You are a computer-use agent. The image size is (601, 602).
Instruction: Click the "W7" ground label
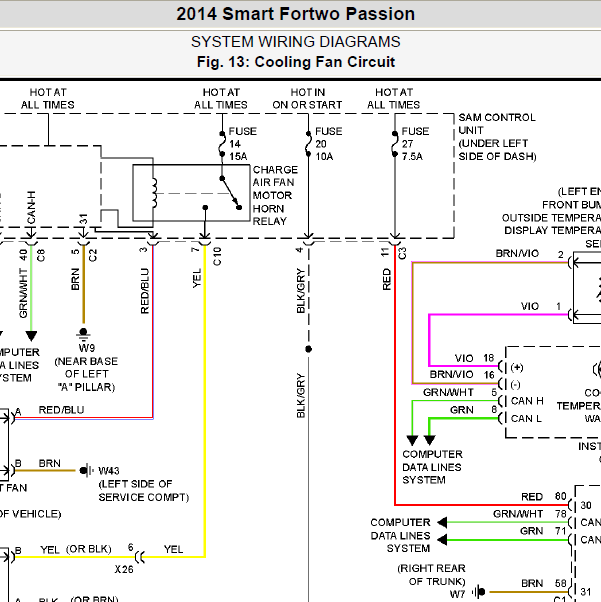point(457,595)
